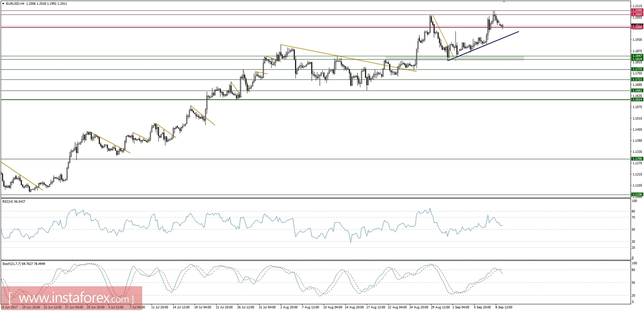Image resolution: width=644 pixels, height=311 pixels.
Task: Select the dark blue ascending trend line
Action: tap(483, 46)
